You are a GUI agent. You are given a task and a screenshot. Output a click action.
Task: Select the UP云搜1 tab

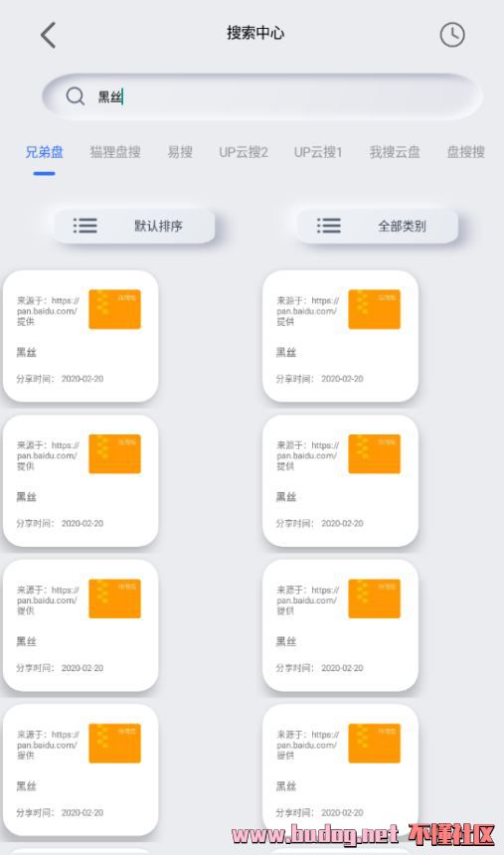click(x=318, y=152)
